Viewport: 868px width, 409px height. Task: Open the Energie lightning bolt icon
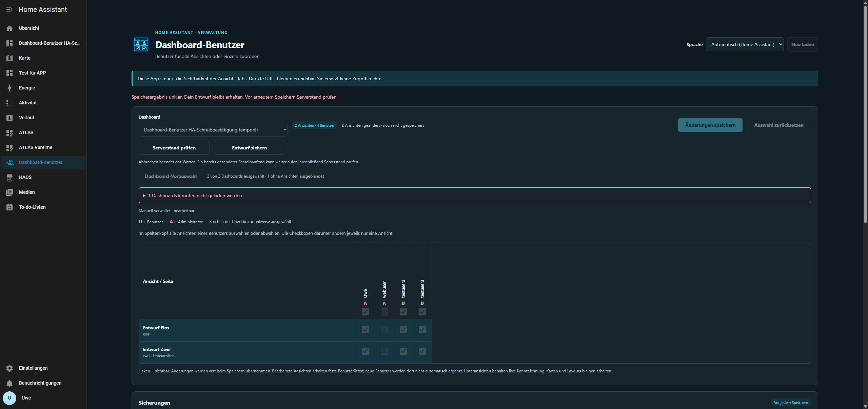click(9, 88)
